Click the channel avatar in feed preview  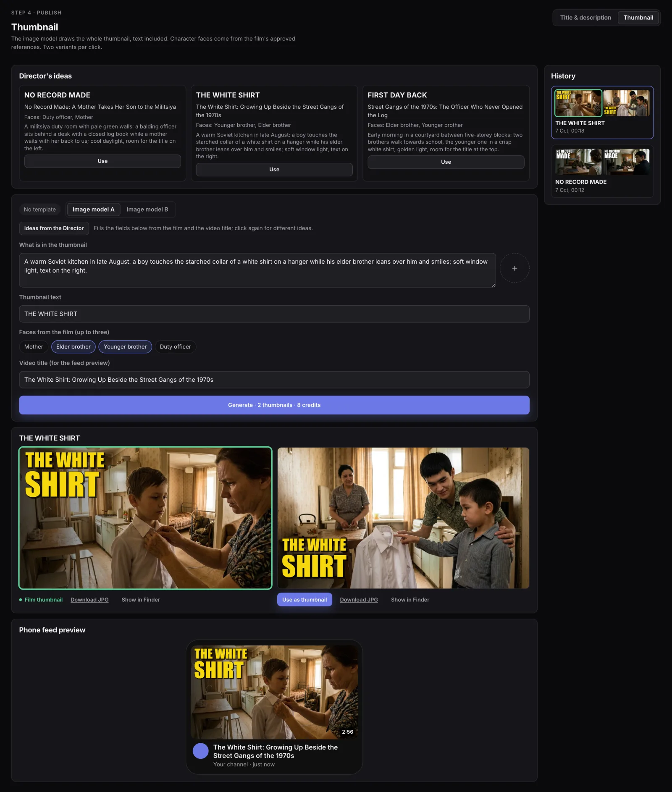tap(201, 751)
